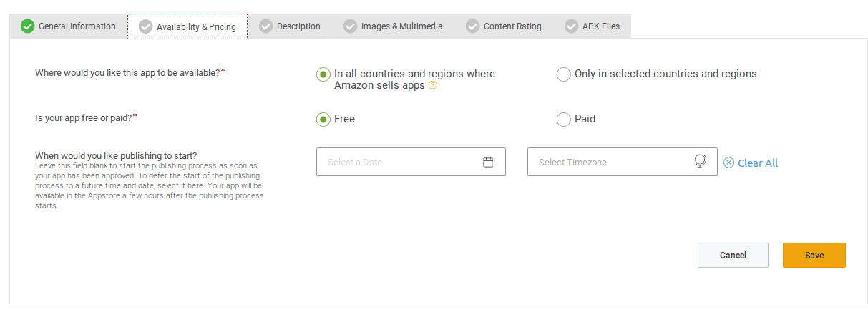Click the green checkmark beside General Information
The image size is (868, 320).
point(28,26)
